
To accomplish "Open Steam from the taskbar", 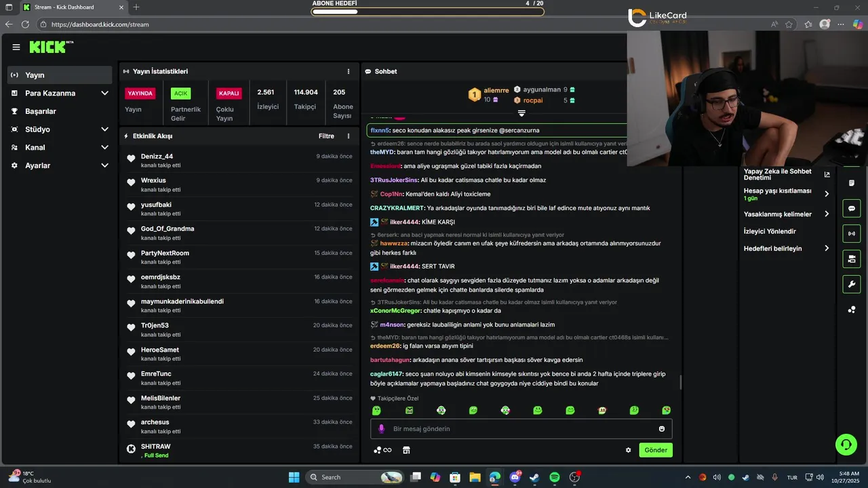I will pos(534,477).
